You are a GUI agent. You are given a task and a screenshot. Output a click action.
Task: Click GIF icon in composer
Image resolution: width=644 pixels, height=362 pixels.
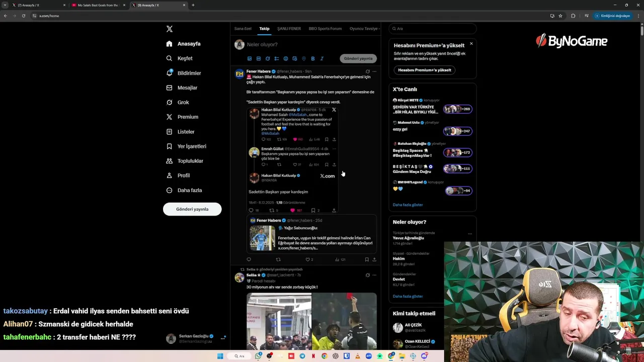click(x=259, y=59)
